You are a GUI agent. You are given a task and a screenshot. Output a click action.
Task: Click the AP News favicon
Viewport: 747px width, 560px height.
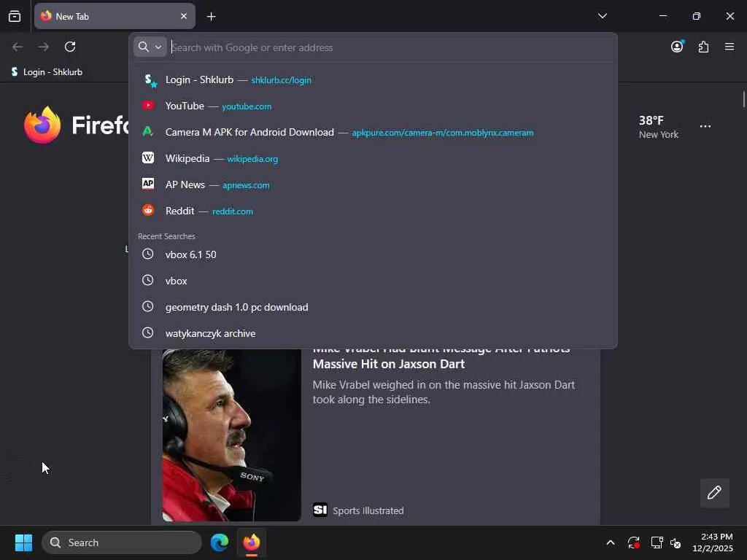point(148,184)
